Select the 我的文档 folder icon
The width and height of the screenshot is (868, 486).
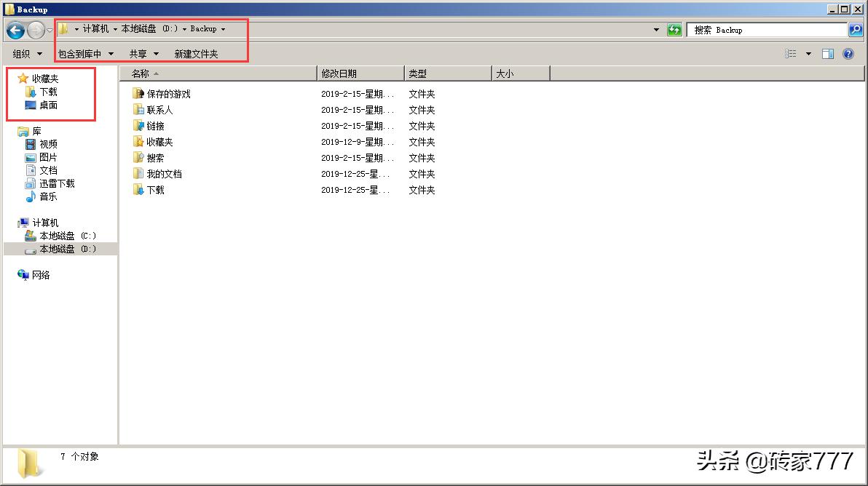click(138, 174)
